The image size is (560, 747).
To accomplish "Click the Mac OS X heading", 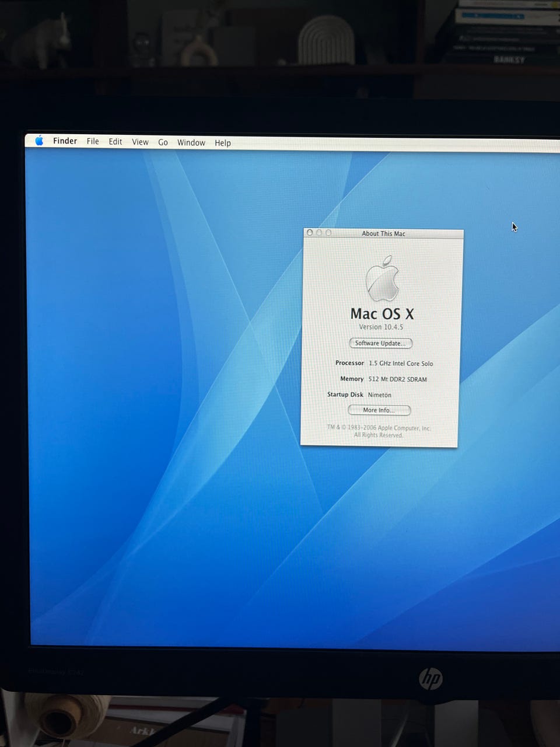I will (382, 313).
